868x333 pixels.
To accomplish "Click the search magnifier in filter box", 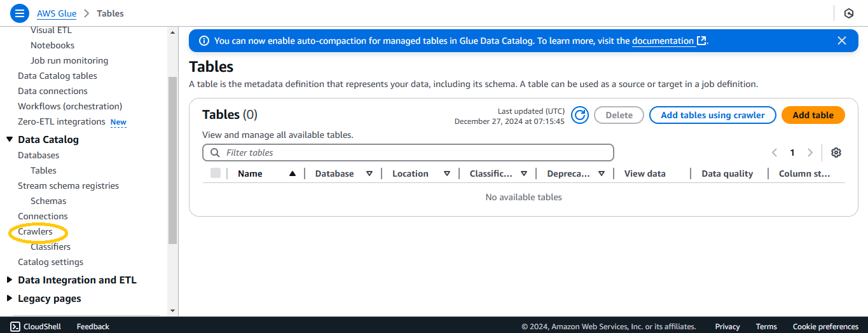I will tap(215, 153).
